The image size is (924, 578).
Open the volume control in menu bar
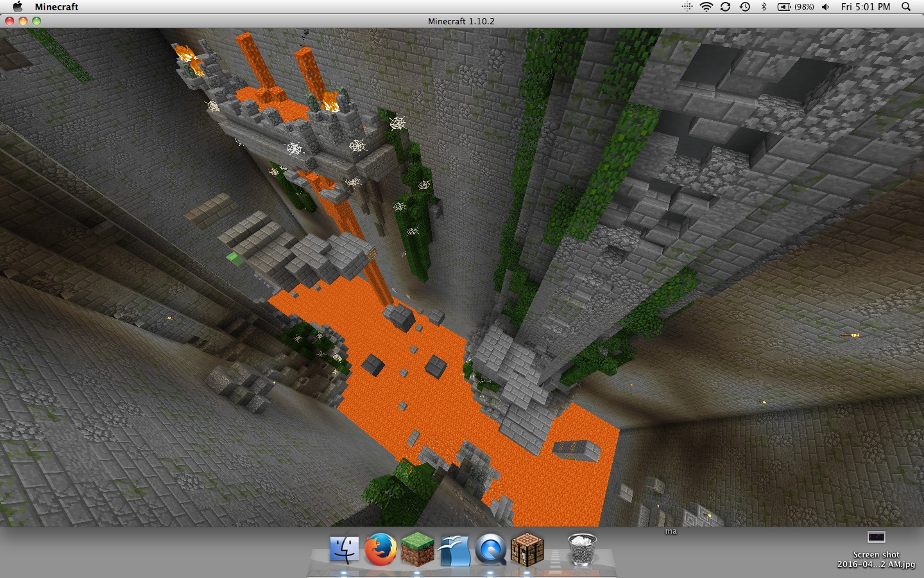[826, 6]
